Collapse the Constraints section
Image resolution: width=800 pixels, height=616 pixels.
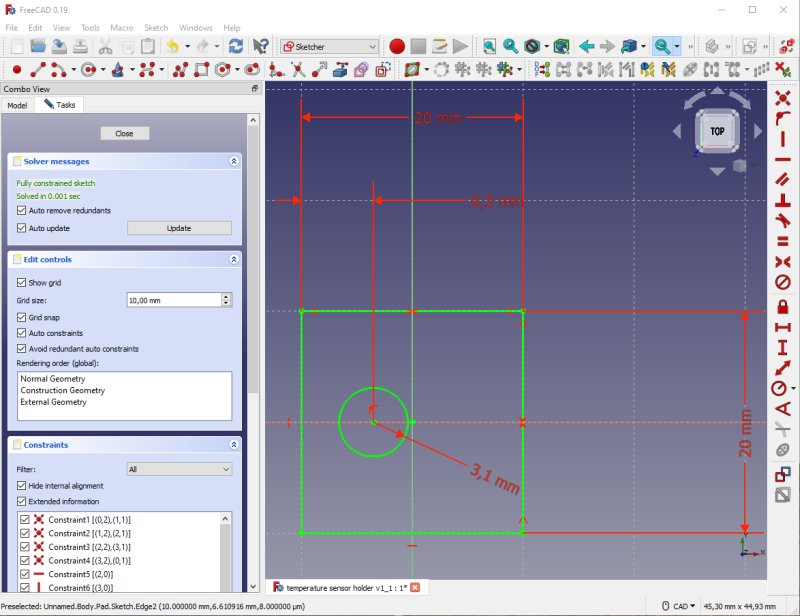click(234, 445)
